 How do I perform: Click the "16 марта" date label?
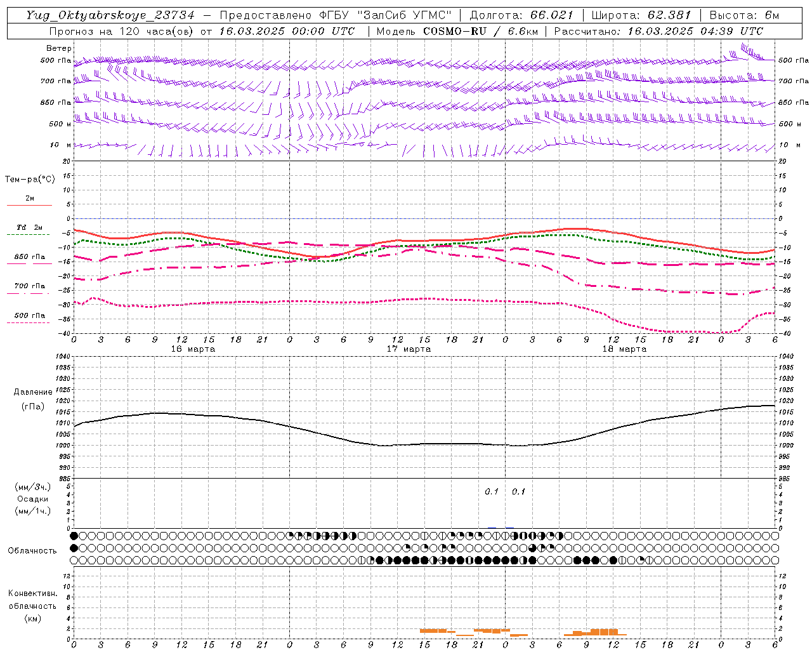click(193, 349)
